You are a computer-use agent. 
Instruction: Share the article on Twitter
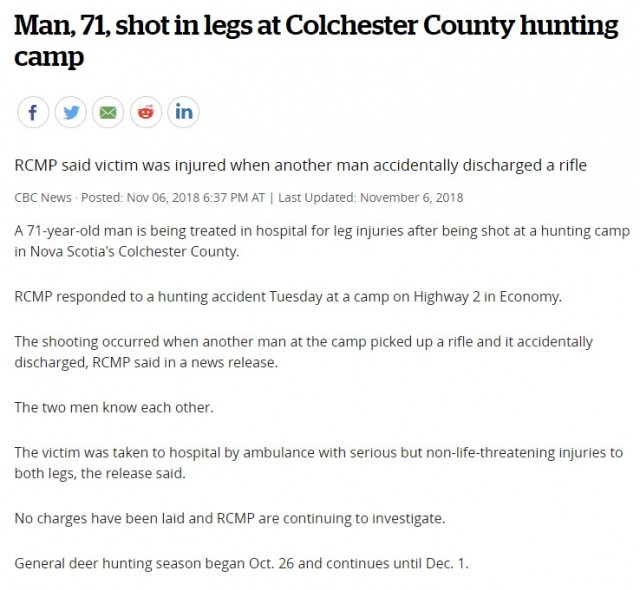point(71,112)
